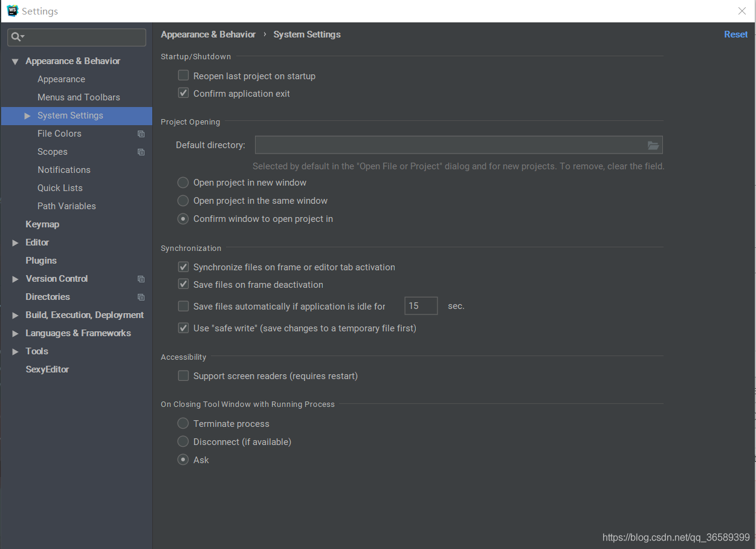Click the idle timeout field showing 15

point(421,305)
